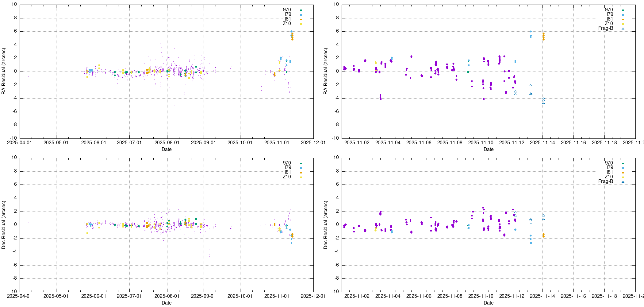Click the Z10 yellow legend swatch in top-left plot

pos(301,24)
